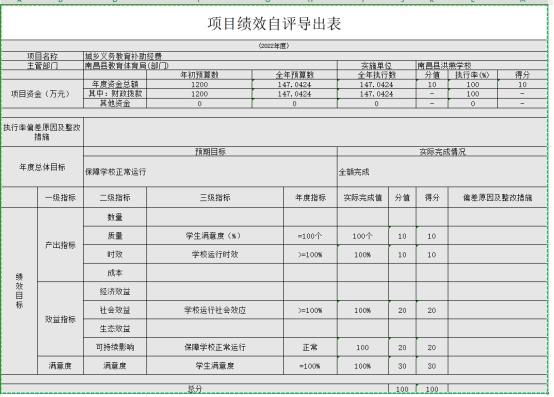Click the 学生满意度（%） quality indicator cell

[x=215, y=236]
